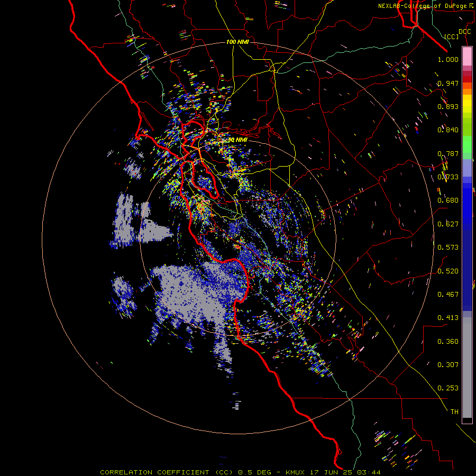Click the "50 NMI" range ring label
476x476 pixels.
[x=237, y=140]
